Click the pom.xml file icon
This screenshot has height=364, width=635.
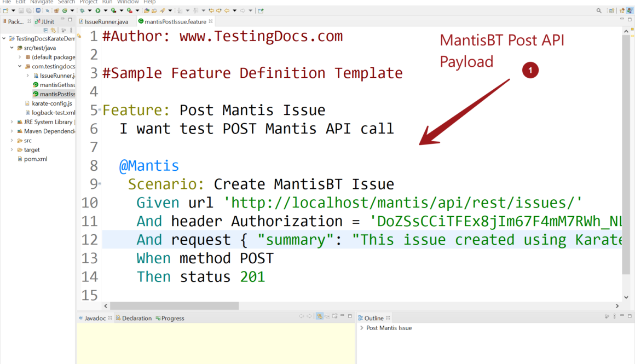coord(20,159)
